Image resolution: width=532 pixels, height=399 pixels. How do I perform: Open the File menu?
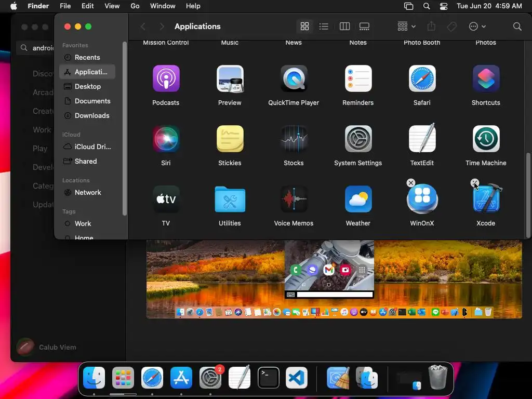(65, 6)
